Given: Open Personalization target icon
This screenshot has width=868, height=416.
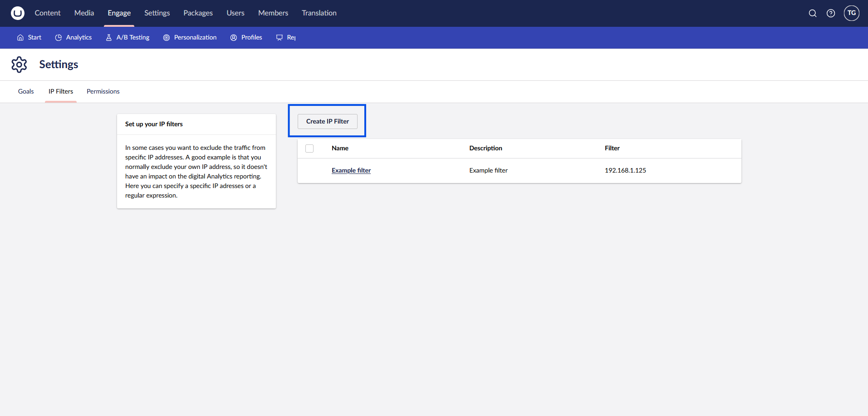Looking at the screenshot, I should pyautogui.click(x=167, y=38).
